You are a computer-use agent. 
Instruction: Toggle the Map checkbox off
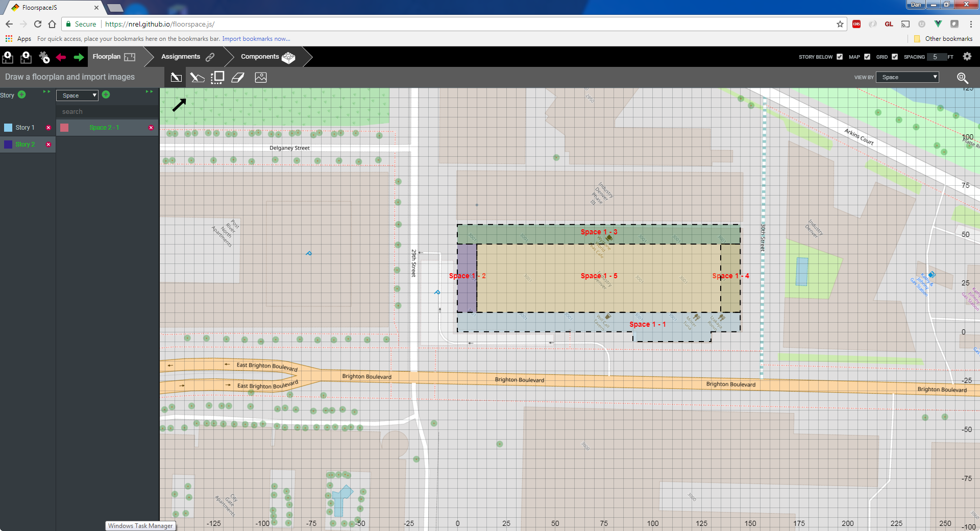[x=867, y=57]
